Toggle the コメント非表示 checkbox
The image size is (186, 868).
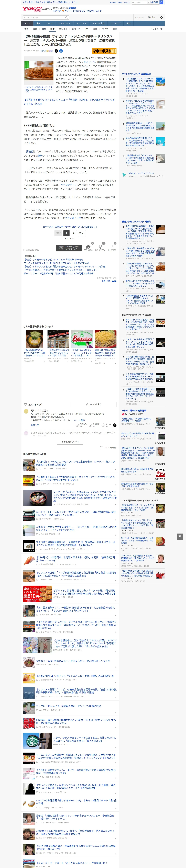point(102,447)
